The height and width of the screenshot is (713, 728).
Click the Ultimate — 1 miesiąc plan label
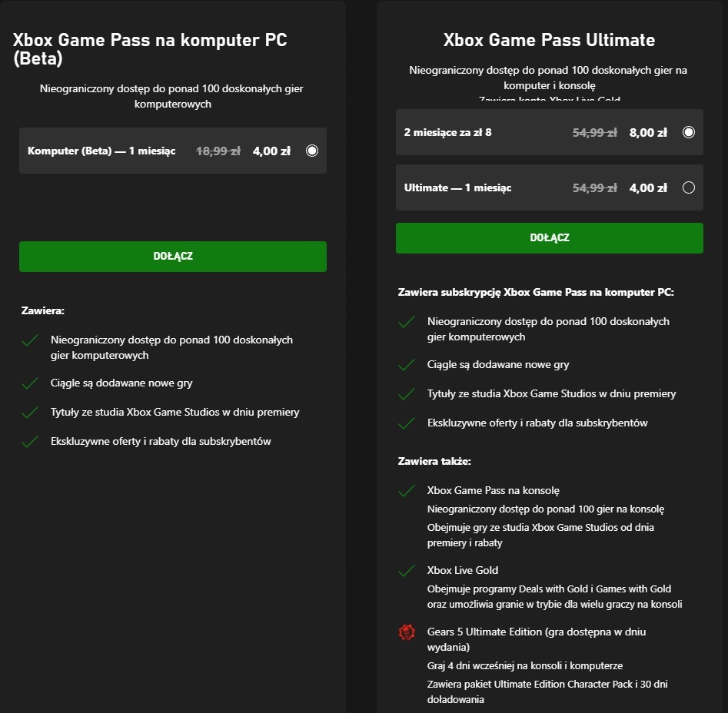[x=457, y=188]
